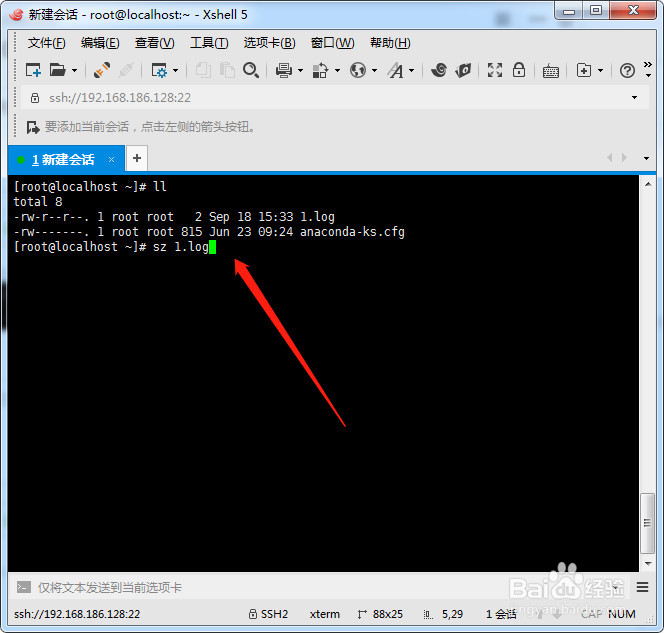Viewport: 664px width, 633px height.
Task: Expand the Font dropdown arrow
Action: point(412,70)
